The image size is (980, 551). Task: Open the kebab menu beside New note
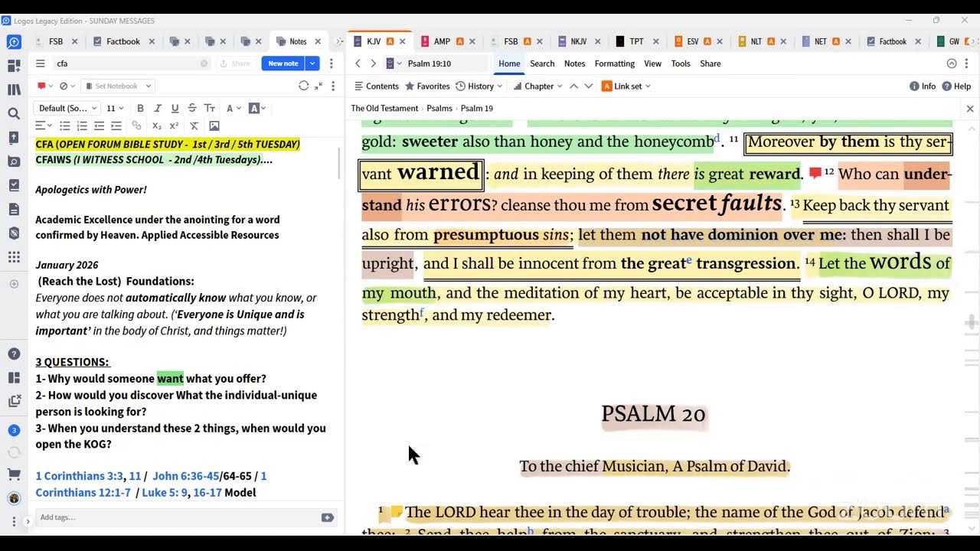click(332, 64)
